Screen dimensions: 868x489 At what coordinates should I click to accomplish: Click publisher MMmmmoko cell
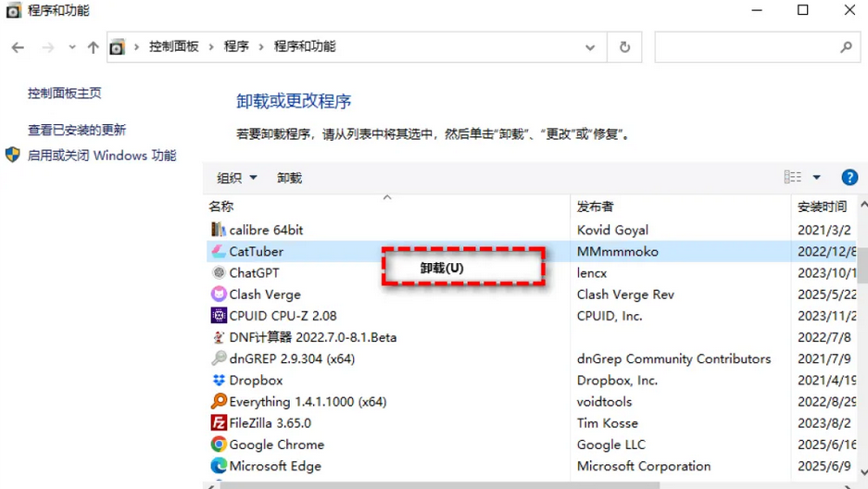point(617,251)
